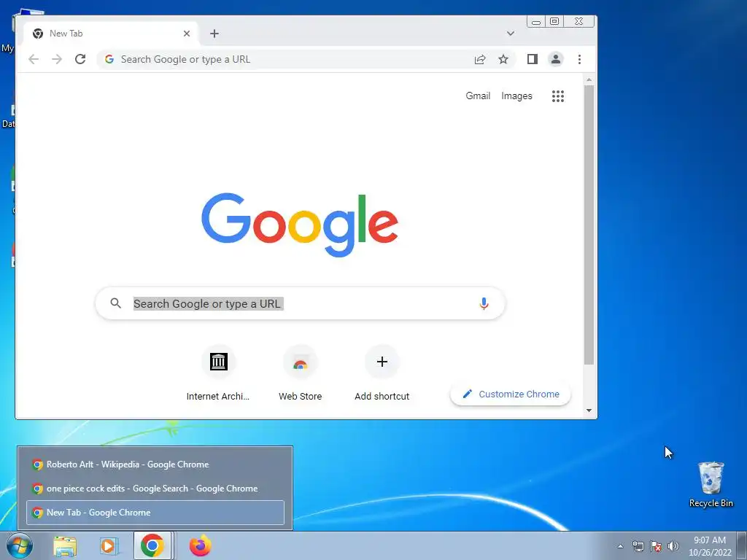Open the Google apps grid
747x560 pixels.
click(x=558, y=96)
